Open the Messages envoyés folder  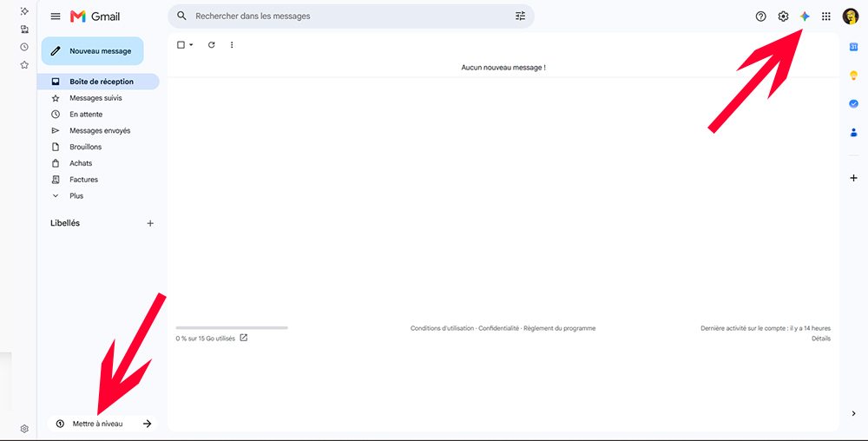coord(98,130)
